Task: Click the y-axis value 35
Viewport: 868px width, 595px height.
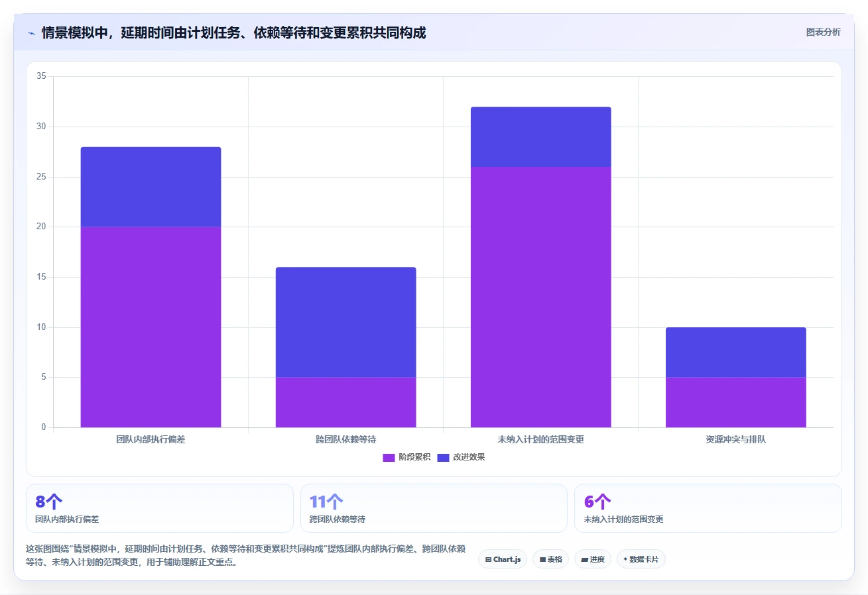Action: point(41,76)
